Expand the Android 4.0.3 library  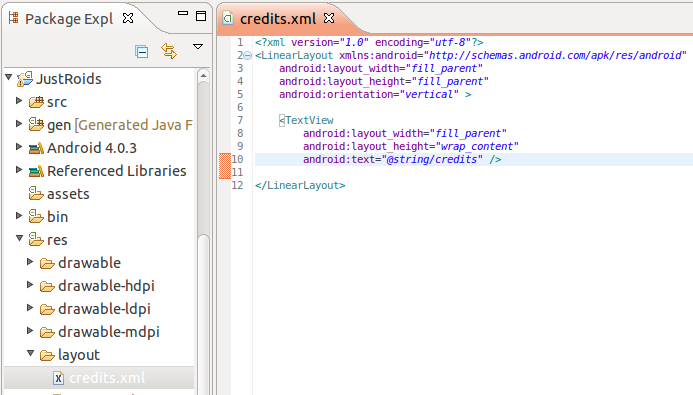point(19,146)
